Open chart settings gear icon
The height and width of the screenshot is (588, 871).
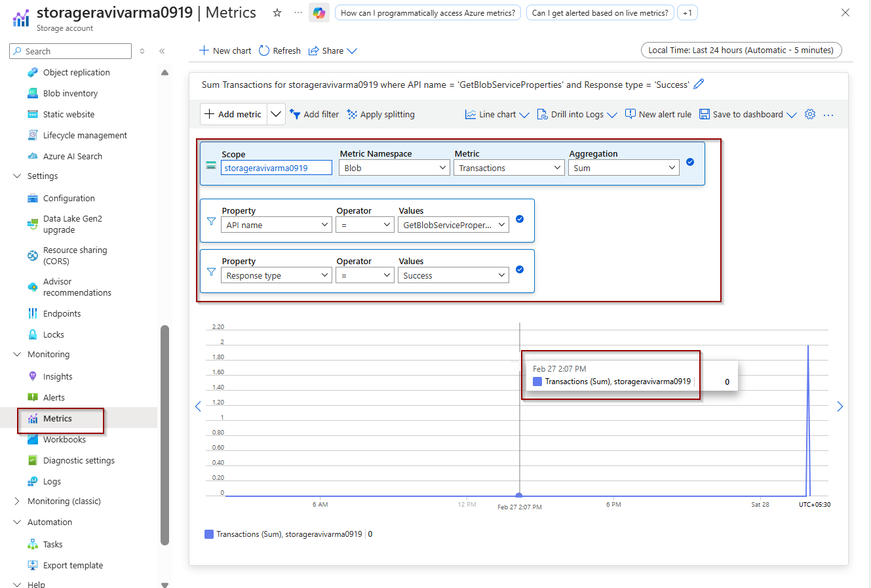(810, 114)
